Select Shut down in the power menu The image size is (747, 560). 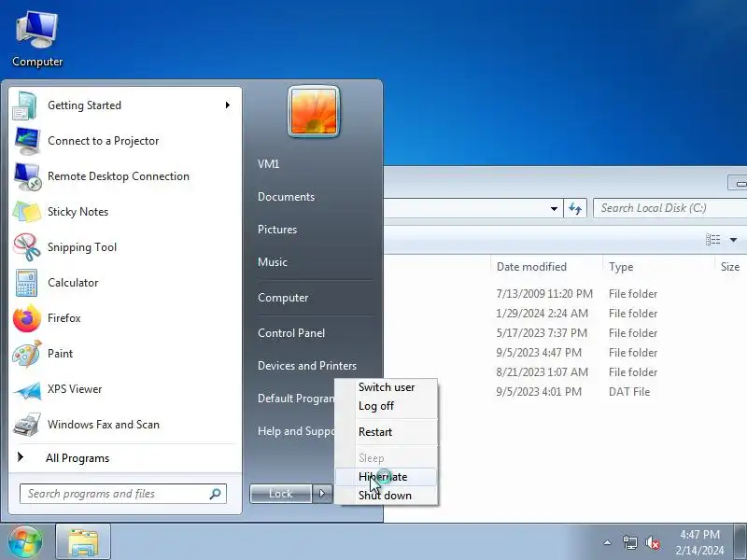point(387,496)
